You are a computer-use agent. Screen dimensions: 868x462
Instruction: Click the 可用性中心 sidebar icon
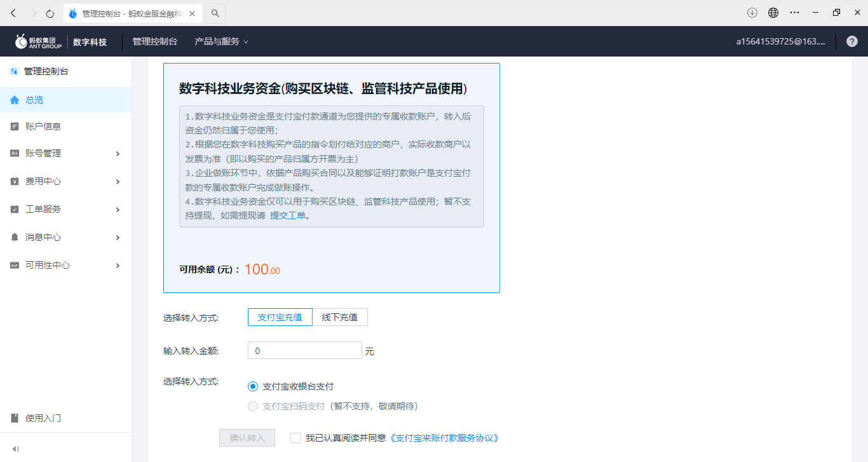tap(15, 265)
